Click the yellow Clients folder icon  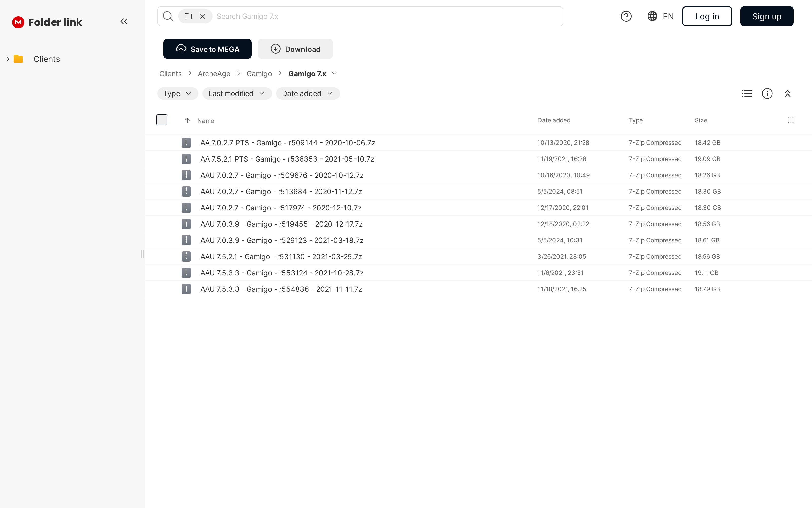tap(18, 59)
